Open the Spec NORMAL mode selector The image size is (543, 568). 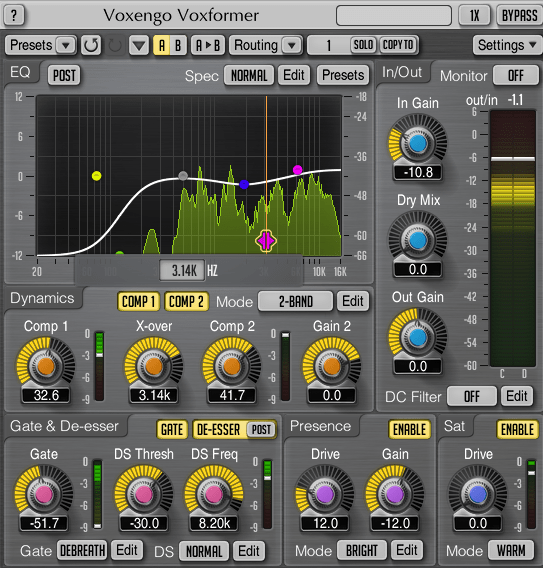click(x=249, y=75)
